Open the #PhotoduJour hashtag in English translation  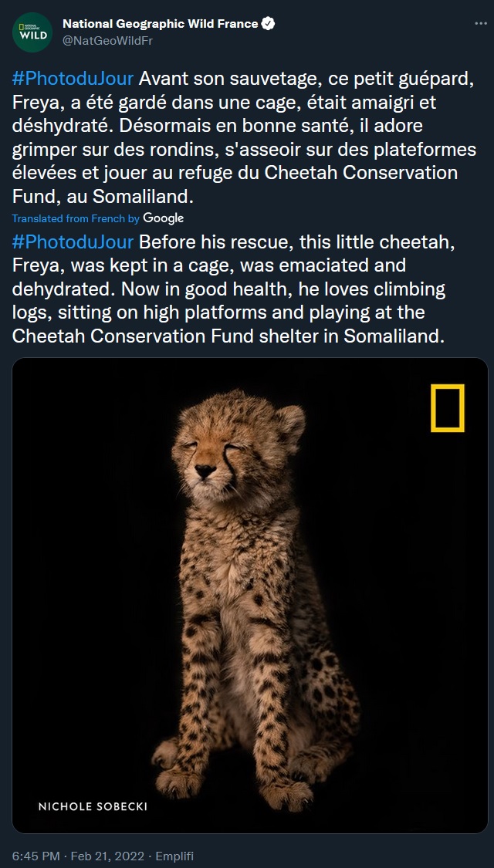tap(73, 242)
